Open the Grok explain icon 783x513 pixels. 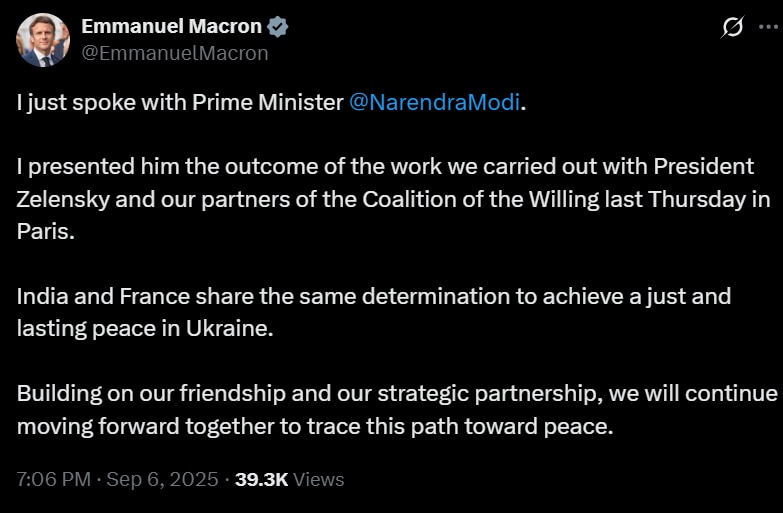[x=732, y=27]
